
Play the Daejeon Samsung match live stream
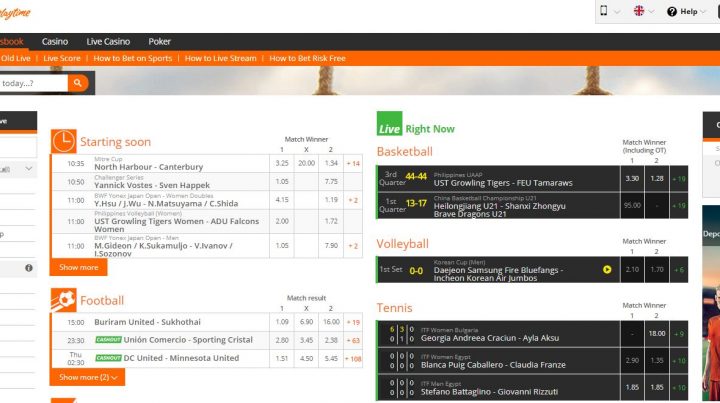click(x=607, y=270)
